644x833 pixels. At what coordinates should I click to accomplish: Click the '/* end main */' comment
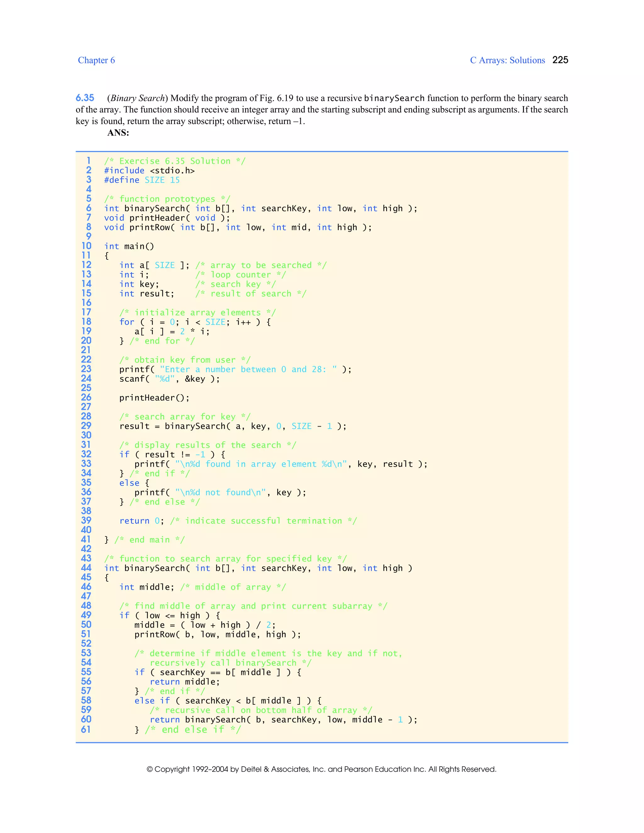tap(150, 540)
